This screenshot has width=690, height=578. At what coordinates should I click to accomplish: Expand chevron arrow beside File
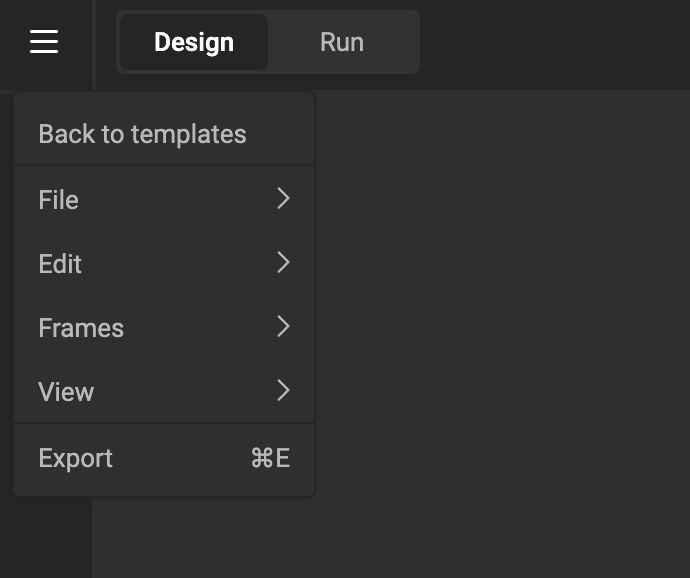(284, 199)
